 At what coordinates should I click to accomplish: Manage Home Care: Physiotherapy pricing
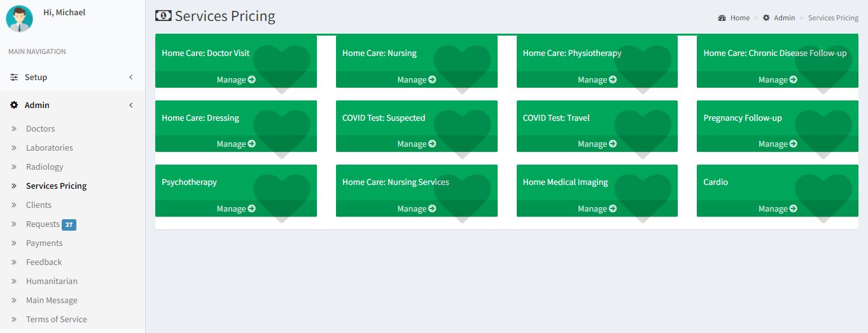coord(597,79)
